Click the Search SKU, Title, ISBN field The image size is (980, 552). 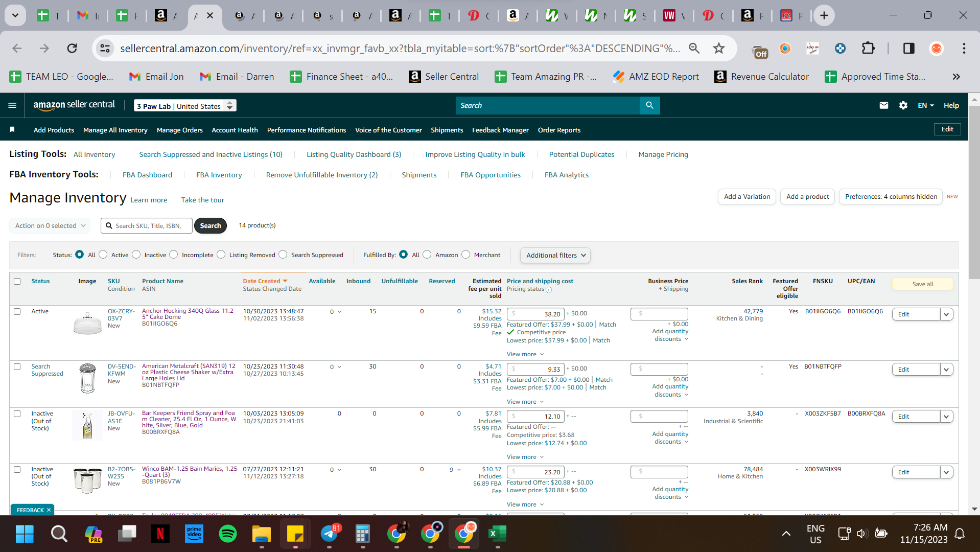147,225
